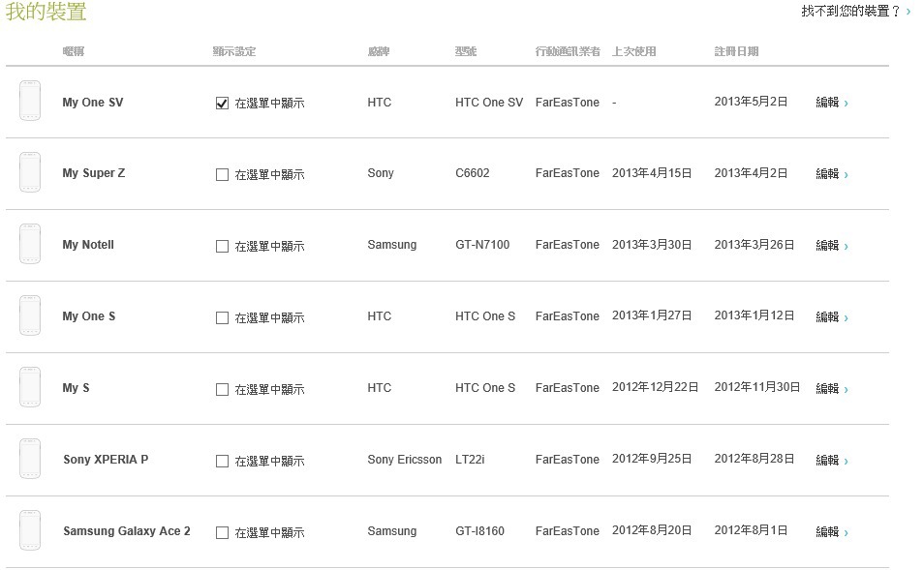Click last-used date 2013年4月15日
The width and height of the screenshot is (924, 570).
tap(652, 173)
